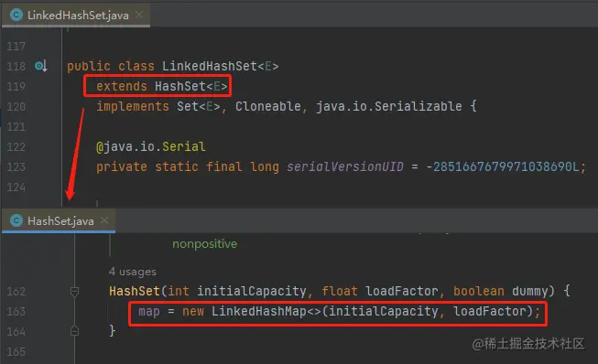The image size is (598, 364).
Task: Click the 'extends HashSet<E>' declaration
Action: tap(162, 87)
